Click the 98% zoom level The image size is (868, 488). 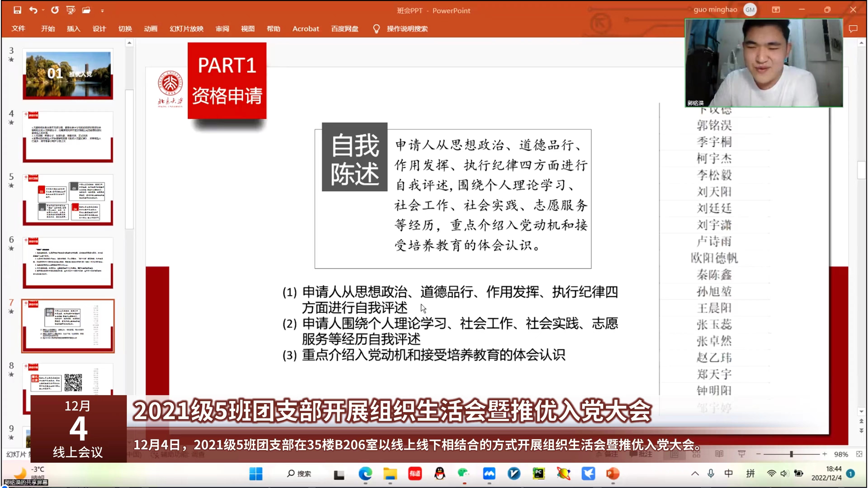[x=841, y=454]
